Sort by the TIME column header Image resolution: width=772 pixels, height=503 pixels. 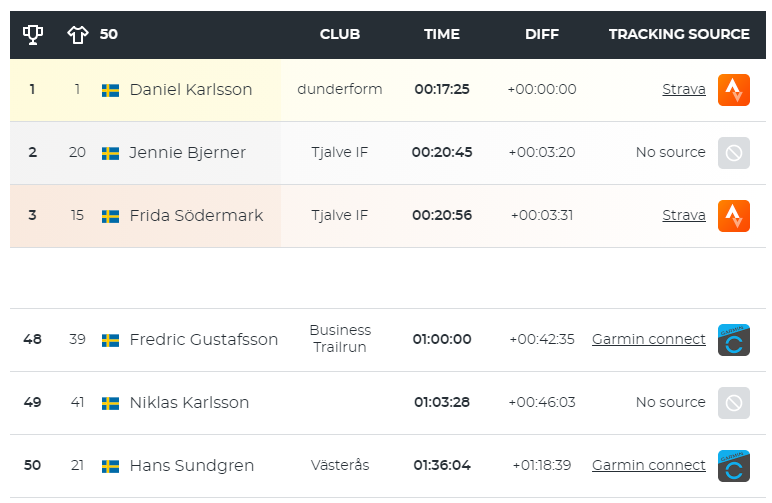442,34
